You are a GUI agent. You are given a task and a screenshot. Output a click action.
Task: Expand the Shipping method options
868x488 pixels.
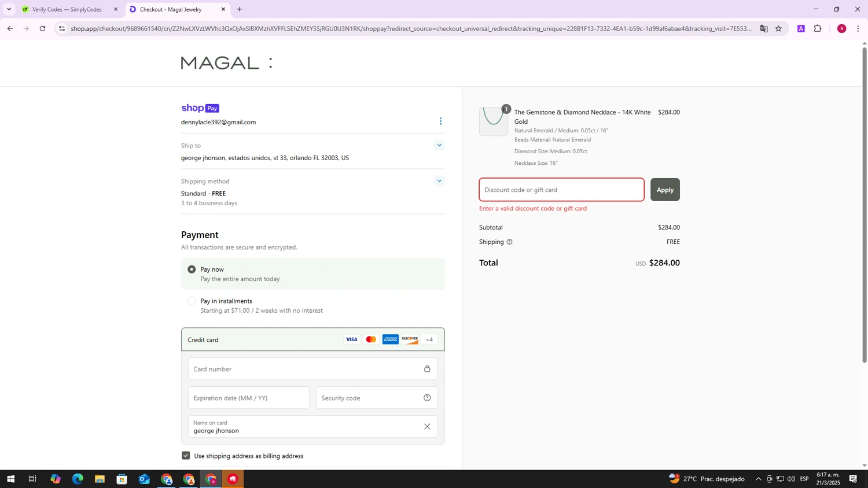(x=439, y=181)
